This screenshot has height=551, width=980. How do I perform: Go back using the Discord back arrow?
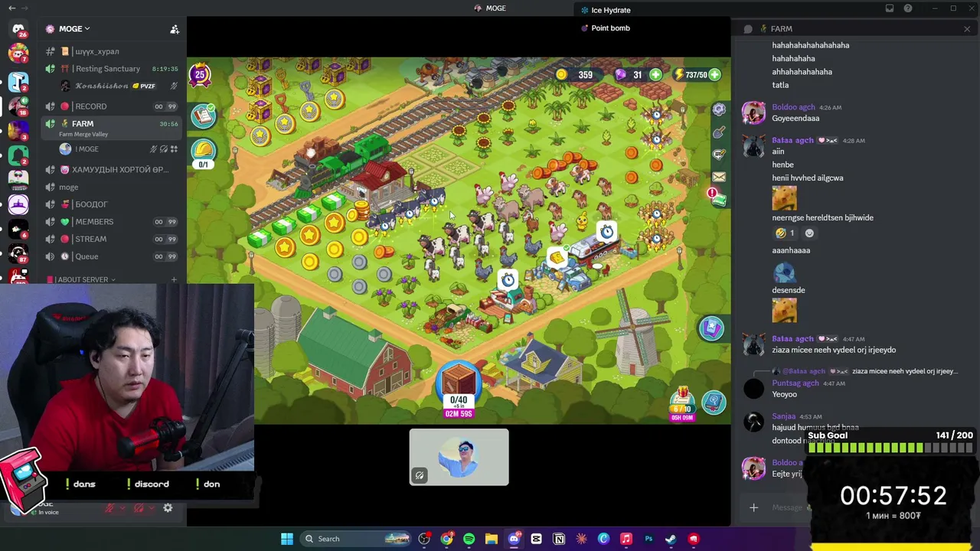click(x=11, y=8)
